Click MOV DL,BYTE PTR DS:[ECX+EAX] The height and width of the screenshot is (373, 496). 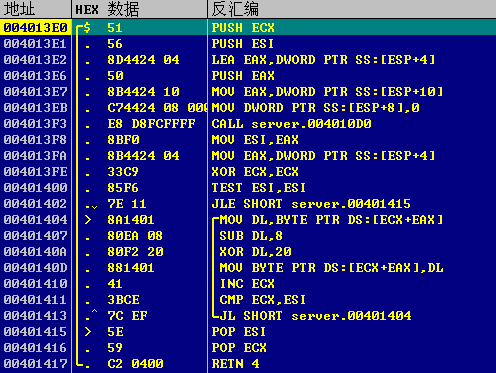(x=331, y=220)
